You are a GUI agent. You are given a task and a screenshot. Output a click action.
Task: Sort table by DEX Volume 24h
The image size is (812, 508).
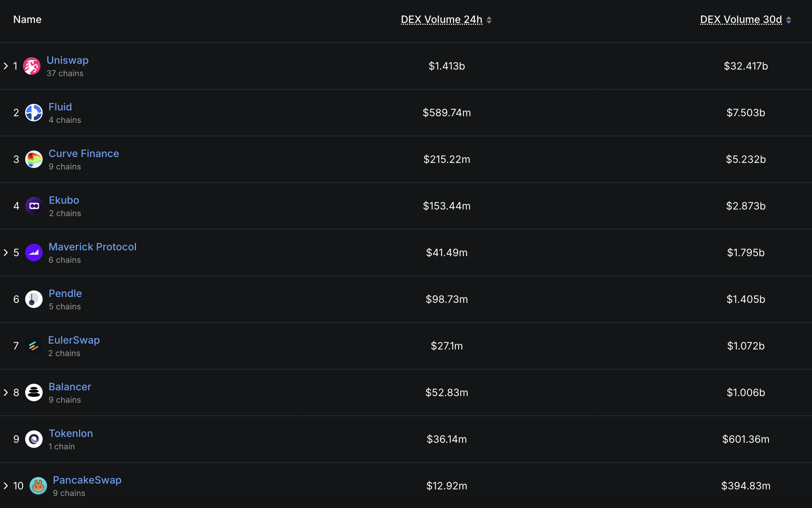pos(442,20)
